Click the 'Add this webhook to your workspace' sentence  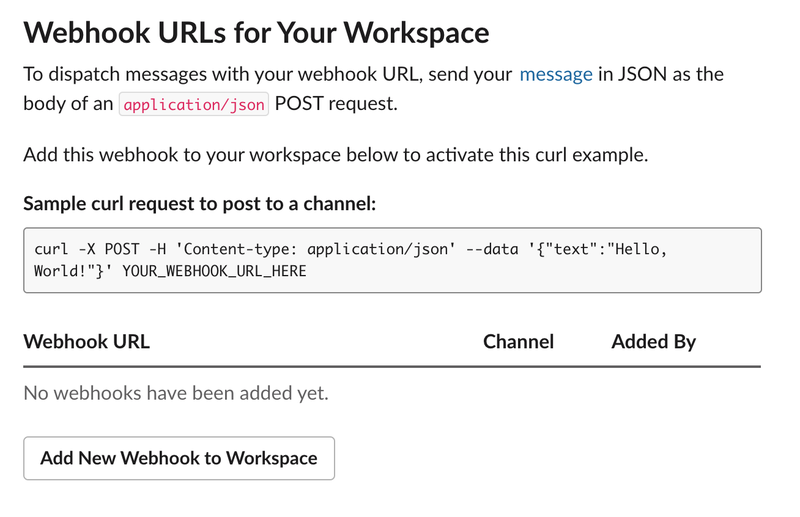pos(336,155)
